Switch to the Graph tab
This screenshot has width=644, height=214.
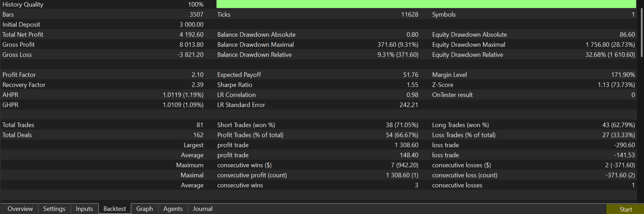click(145, 209)
